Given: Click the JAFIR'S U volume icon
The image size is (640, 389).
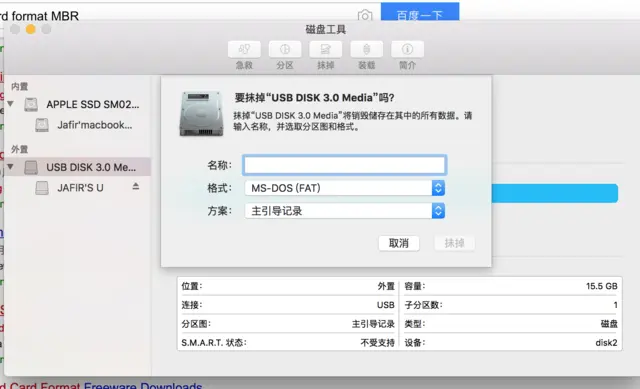Looking at the screenshot, I should click(x=42, y=188).
